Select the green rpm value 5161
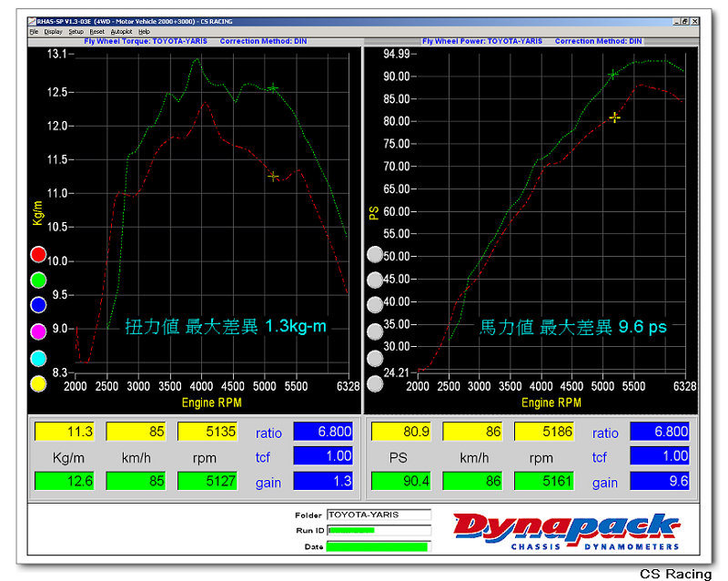 pyautogui.click(x=543, y=481)
